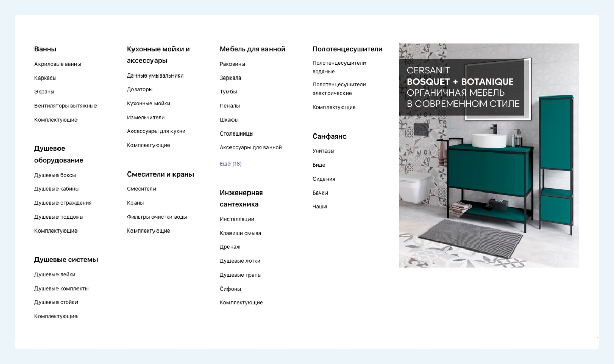Open the "Чаши" subcategory

click(319, 207)
